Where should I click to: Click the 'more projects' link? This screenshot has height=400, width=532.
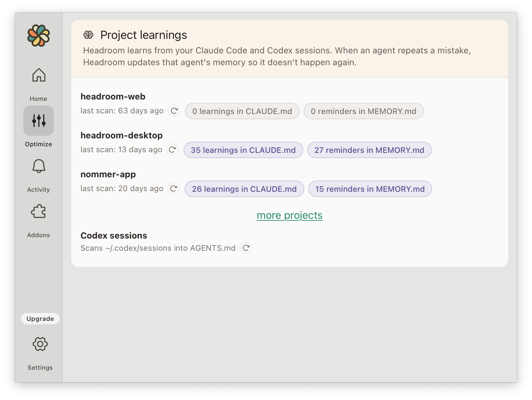click(290, 215)
